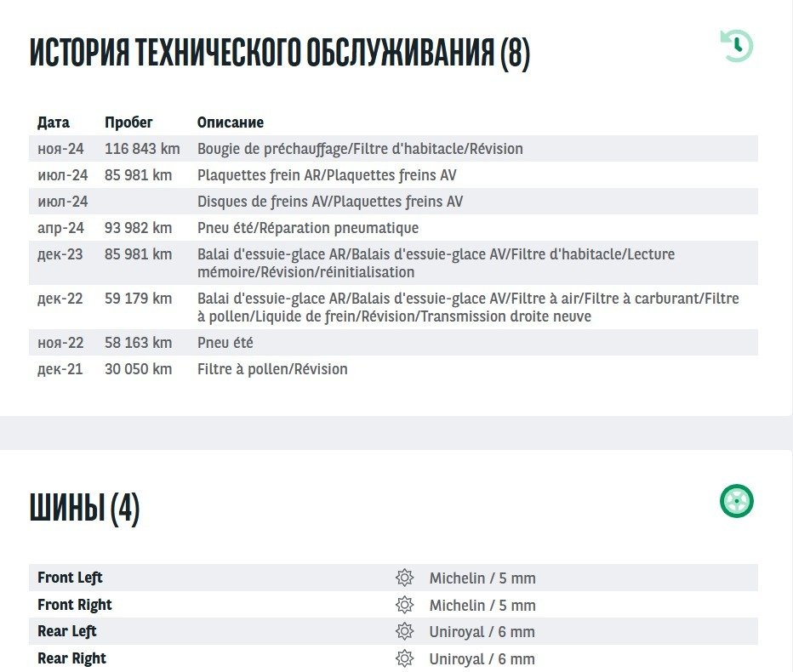793x672 pixels.
Task: Click the ИСТОРИЯ ТЕХНИЧЕСКОГО ОБСЛУЖИВАНИЯ heading
Action: pyautogui.click(x=280, y=54)
